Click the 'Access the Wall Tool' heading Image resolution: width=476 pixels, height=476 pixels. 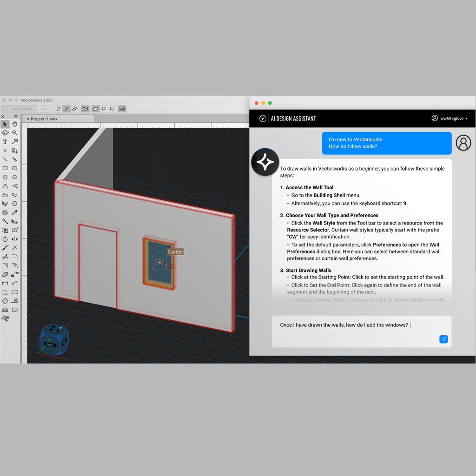point(307,188)
